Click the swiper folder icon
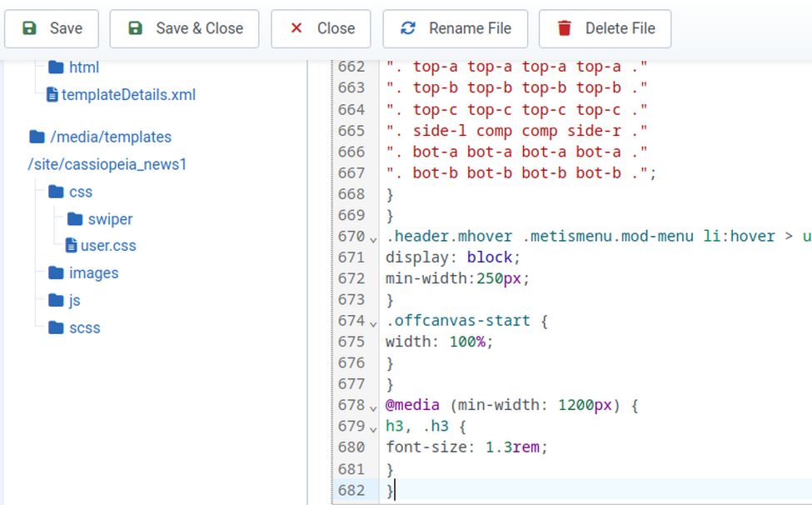The height and width of the screenshot is (505, 812). click(75, 219)
